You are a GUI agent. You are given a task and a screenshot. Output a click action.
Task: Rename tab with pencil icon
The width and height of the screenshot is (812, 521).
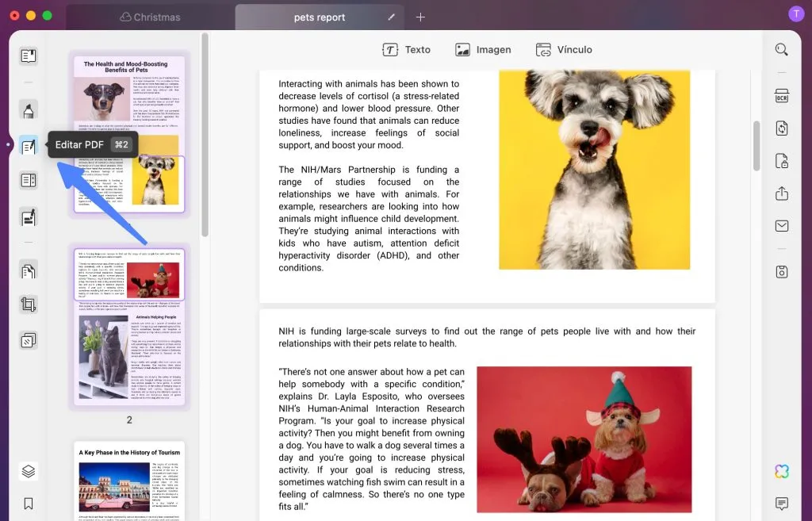click(392, 17)
